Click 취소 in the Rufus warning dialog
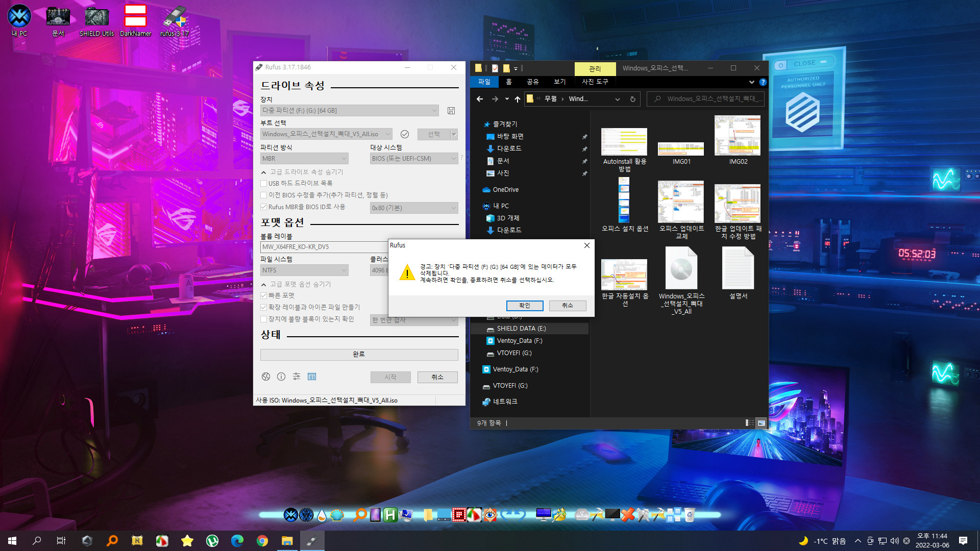 tap(568, 306)
